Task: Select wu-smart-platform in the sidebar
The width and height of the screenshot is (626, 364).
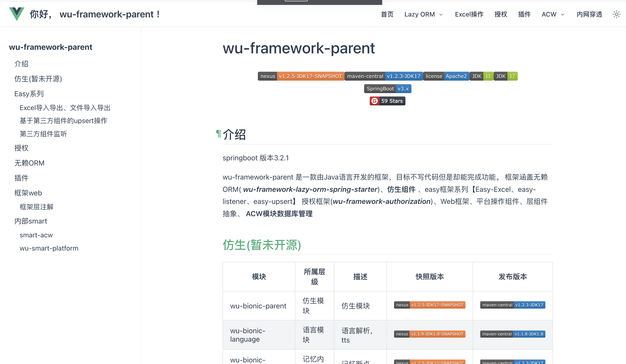Action: 49,248
